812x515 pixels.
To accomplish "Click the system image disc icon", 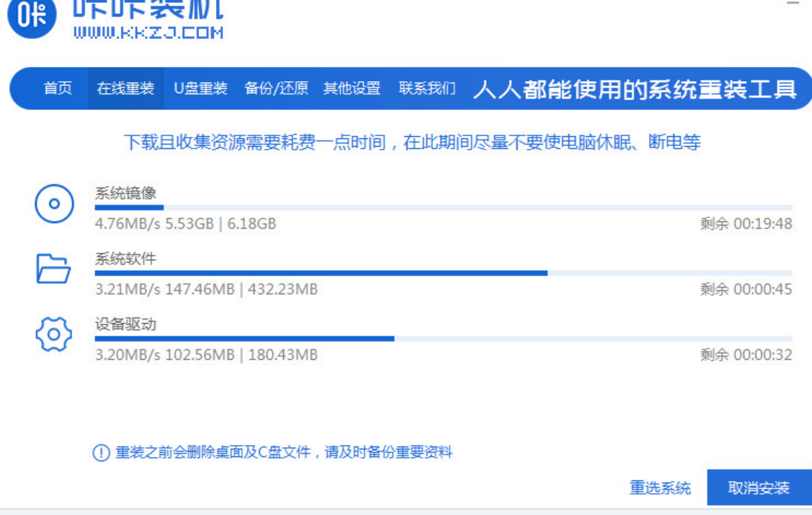I will tap(54, 205).
